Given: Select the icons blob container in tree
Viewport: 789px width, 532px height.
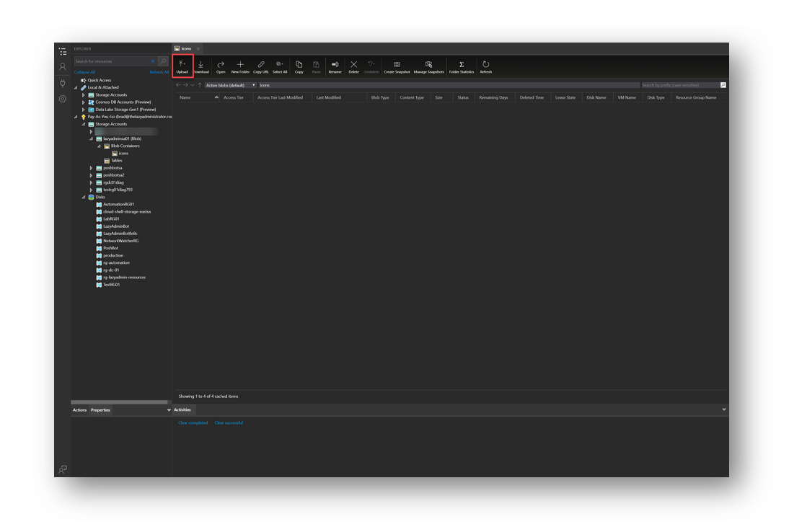Looking at the screenshot, I should [123, 154].
